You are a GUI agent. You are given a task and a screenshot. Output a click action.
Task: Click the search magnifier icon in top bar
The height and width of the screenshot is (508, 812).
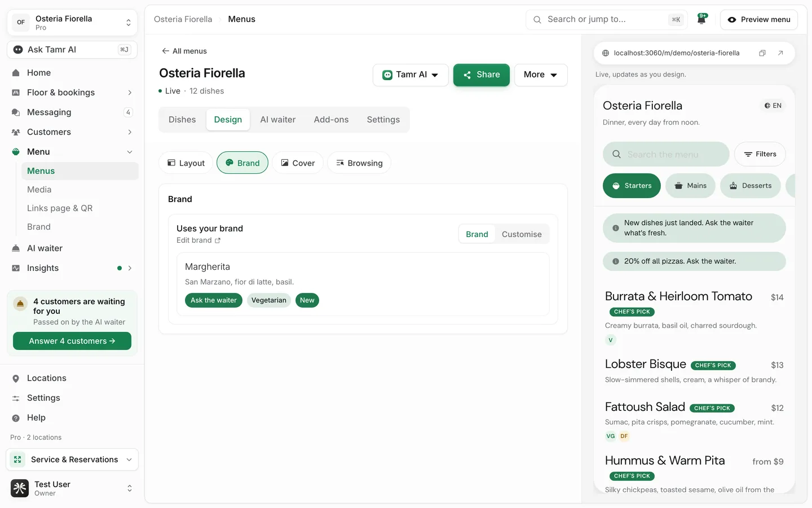pos(537,19)
